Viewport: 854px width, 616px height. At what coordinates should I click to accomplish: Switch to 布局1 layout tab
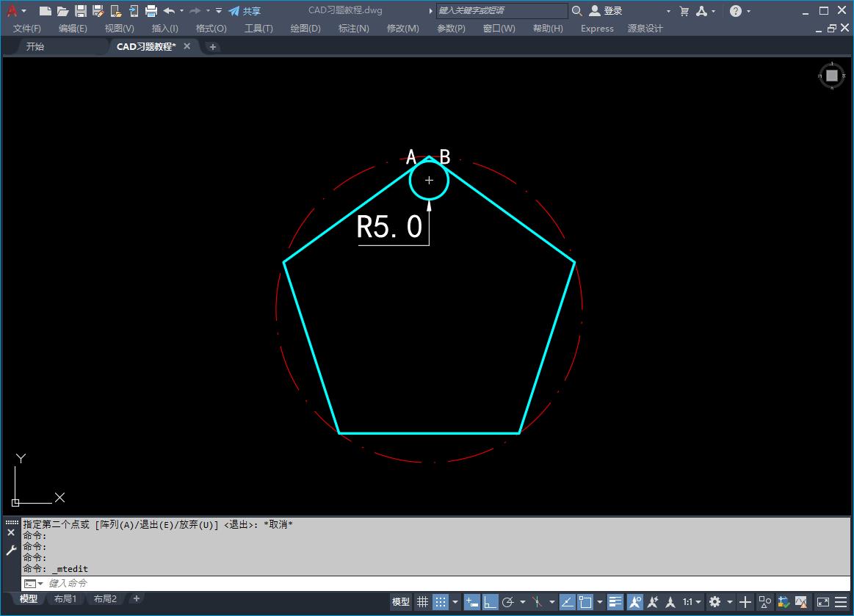65,598
